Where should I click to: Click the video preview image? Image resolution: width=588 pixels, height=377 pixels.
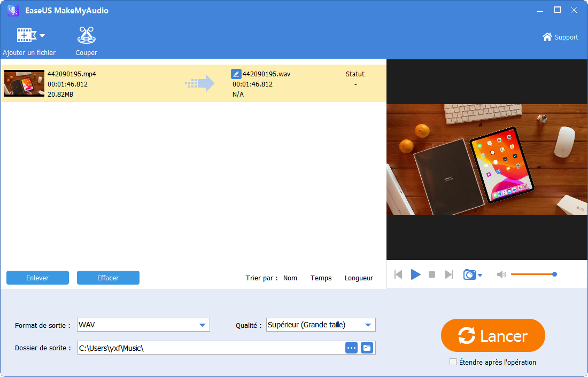[487, 160]
